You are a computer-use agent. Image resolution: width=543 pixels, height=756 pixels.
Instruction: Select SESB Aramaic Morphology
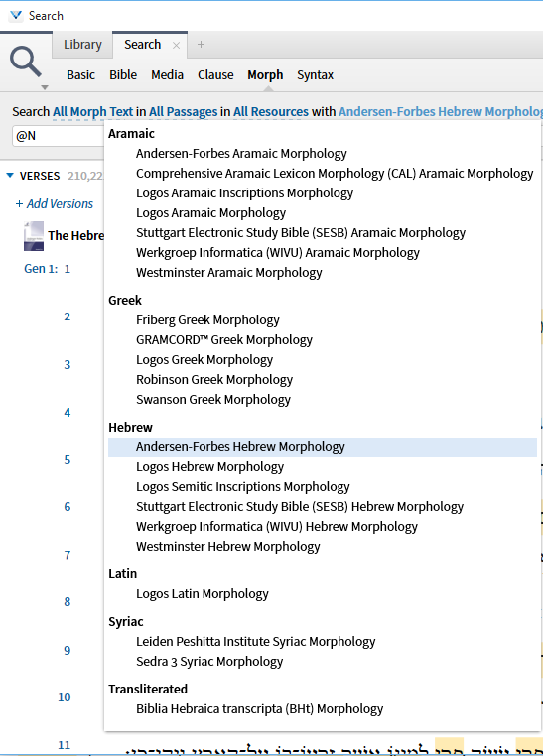click(301, 233)
